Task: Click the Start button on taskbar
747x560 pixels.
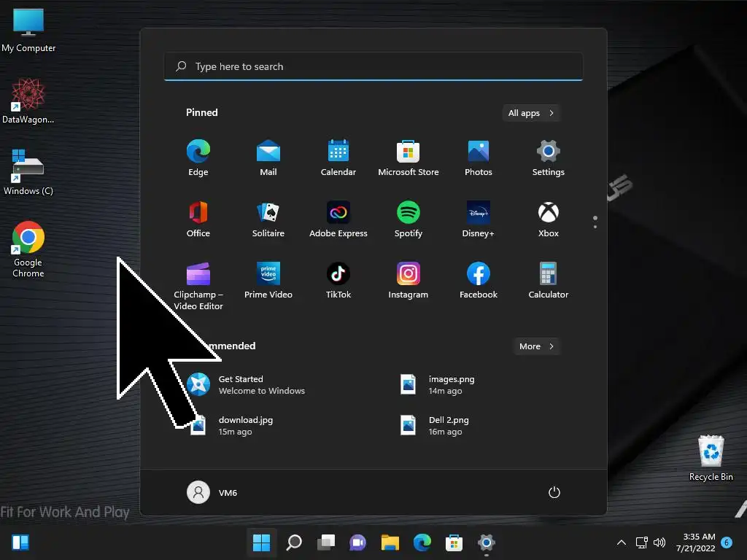Action: [262, 542]
